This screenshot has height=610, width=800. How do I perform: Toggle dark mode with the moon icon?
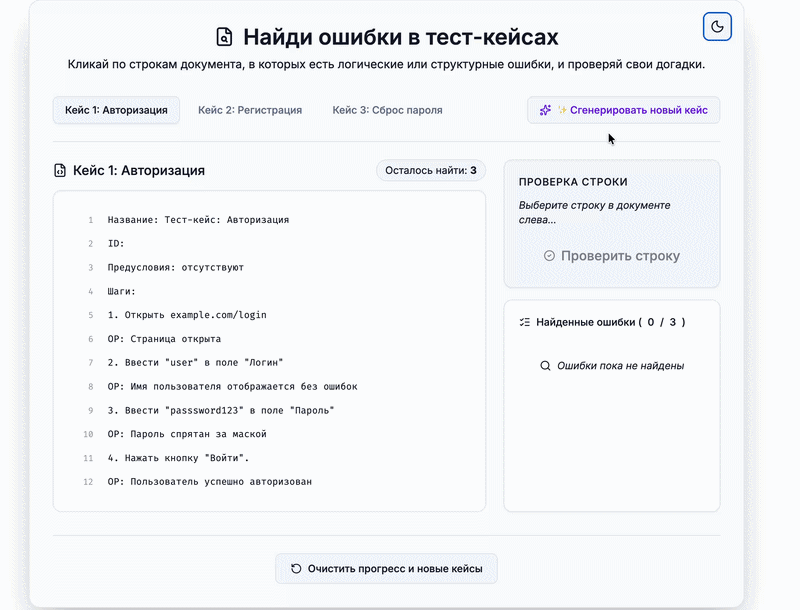pyautogui.click(x=717, y=27)
